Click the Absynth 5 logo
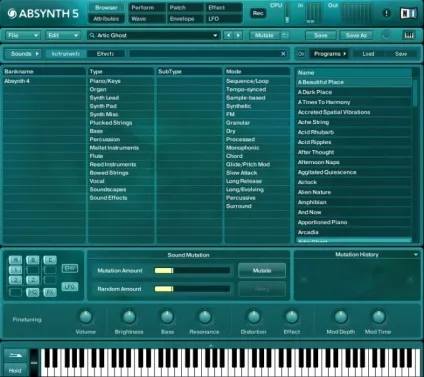 click(43, 13)
